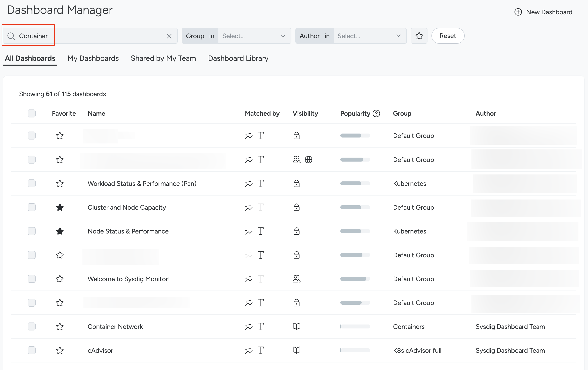588x370 pixels.
Task: Click the Name column header
Action: click(96, 113)
